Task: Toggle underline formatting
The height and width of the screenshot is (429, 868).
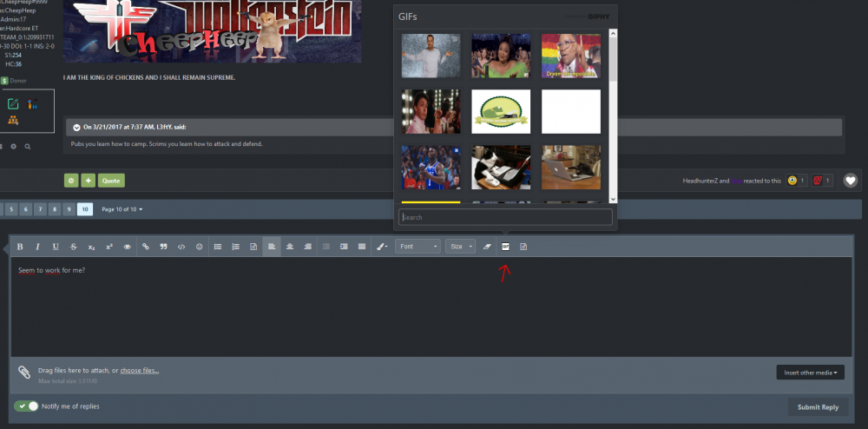Action: 56,247
